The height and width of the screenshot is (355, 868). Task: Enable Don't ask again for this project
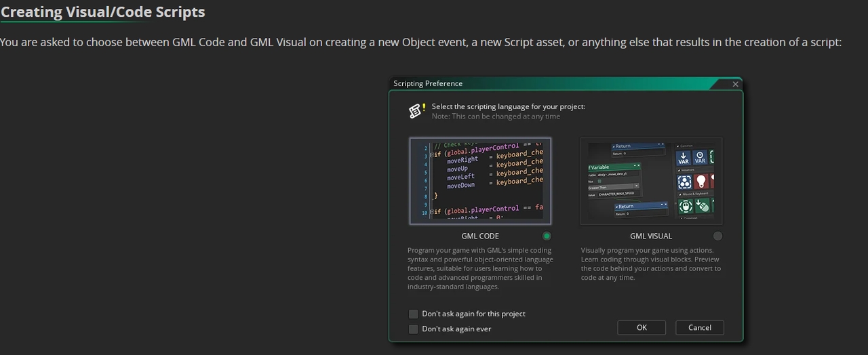tap(413, 314)
